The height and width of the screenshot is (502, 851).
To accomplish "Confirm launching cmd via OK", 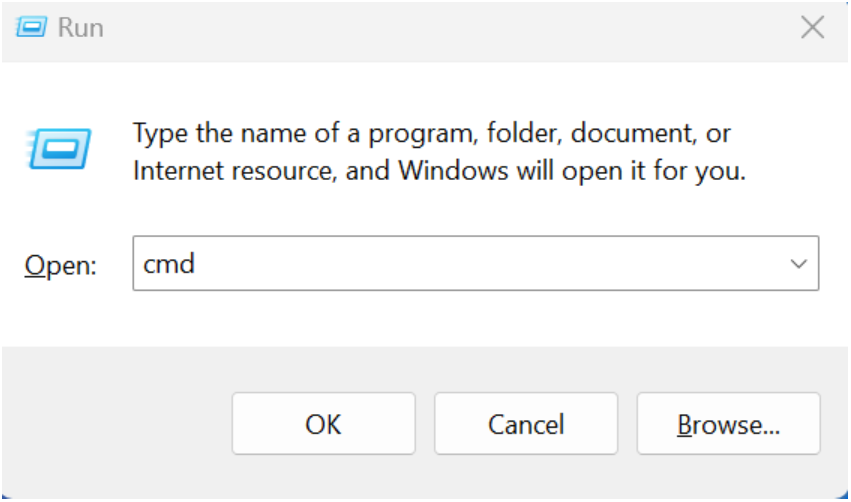I will point(323,424).
